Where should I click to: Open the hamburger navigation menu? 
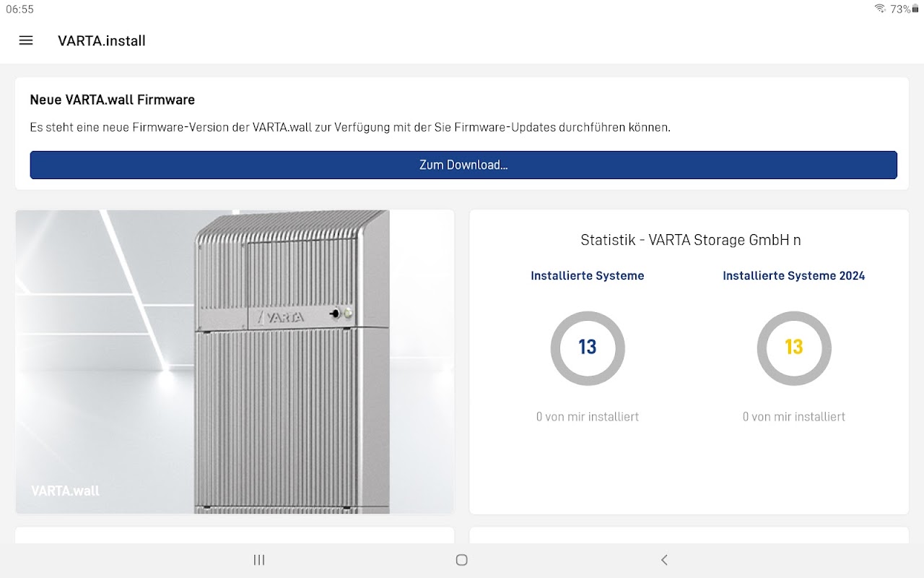click(26, 40)
